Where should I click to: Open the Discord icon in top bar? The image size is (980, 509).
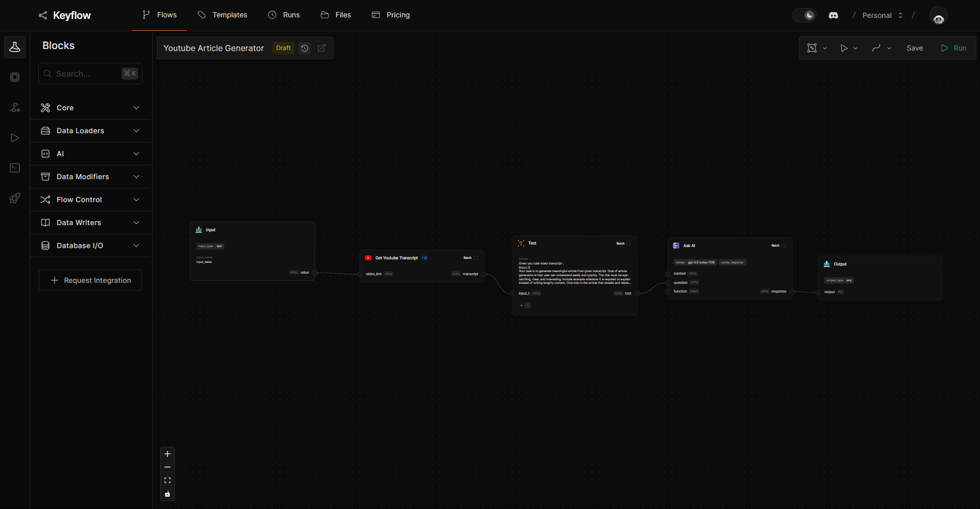point(833,15)
